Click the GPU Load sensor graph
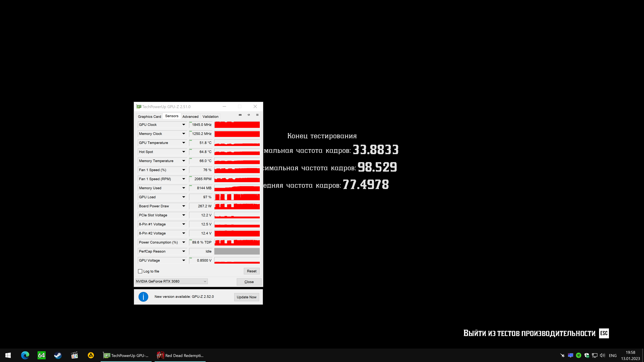The image size is (644, 362). click(x=237, y=197)
